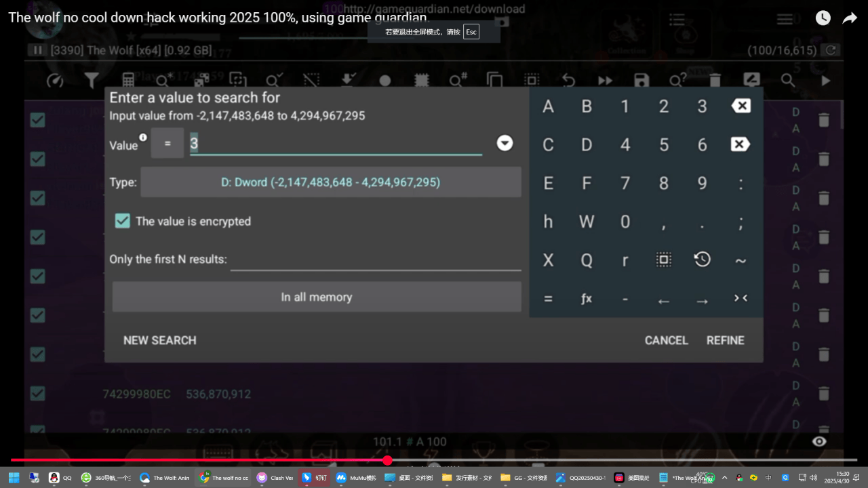868x488 pixels.
Task: Toggle 'The value is encrypted' checkbox
Action: click(122, 221)
